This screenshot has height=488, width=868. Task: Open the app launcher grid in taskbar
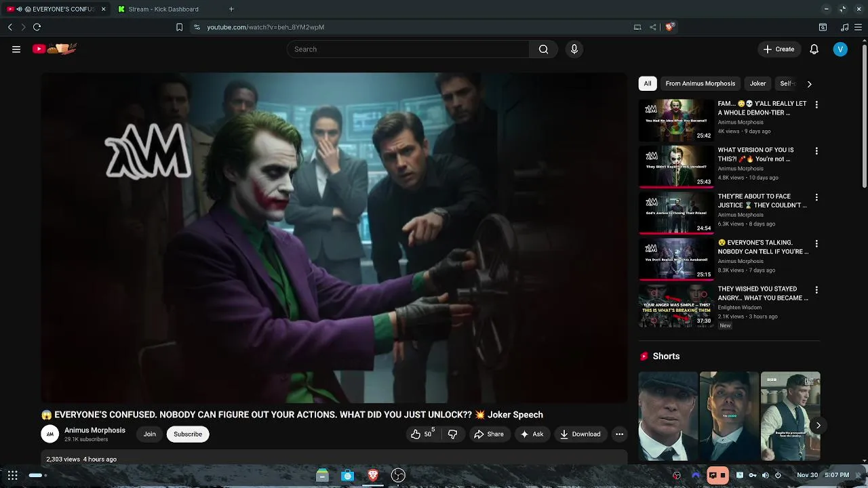click(12, 475)
